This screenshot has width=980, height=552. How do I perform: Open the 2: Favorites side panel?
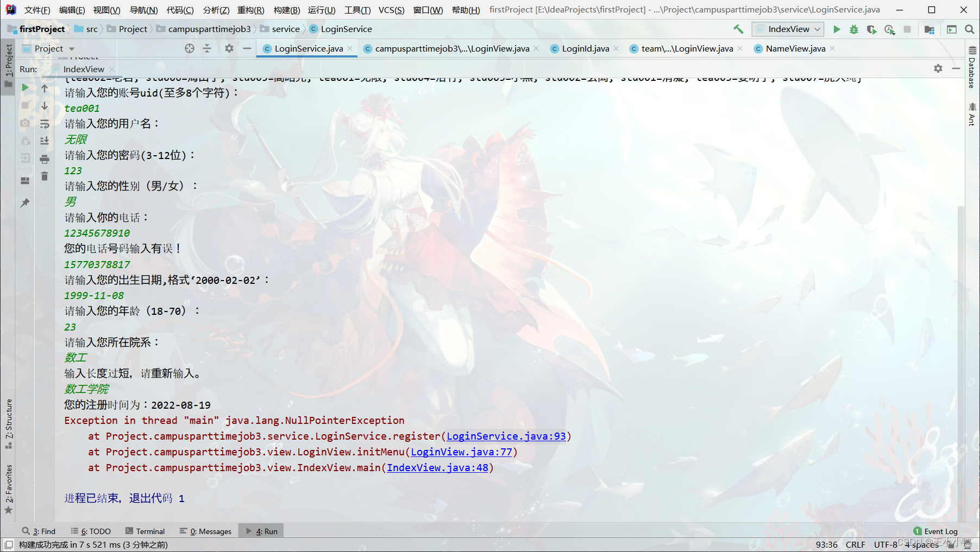pos(8,488)
